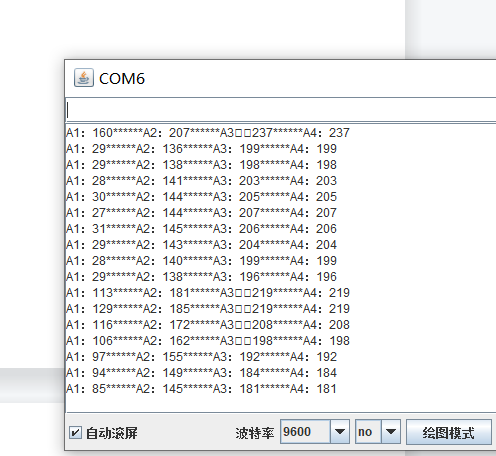The image size is (496, 456).
Task: Click value 'A4: 181' in last line
Action: 313,389
